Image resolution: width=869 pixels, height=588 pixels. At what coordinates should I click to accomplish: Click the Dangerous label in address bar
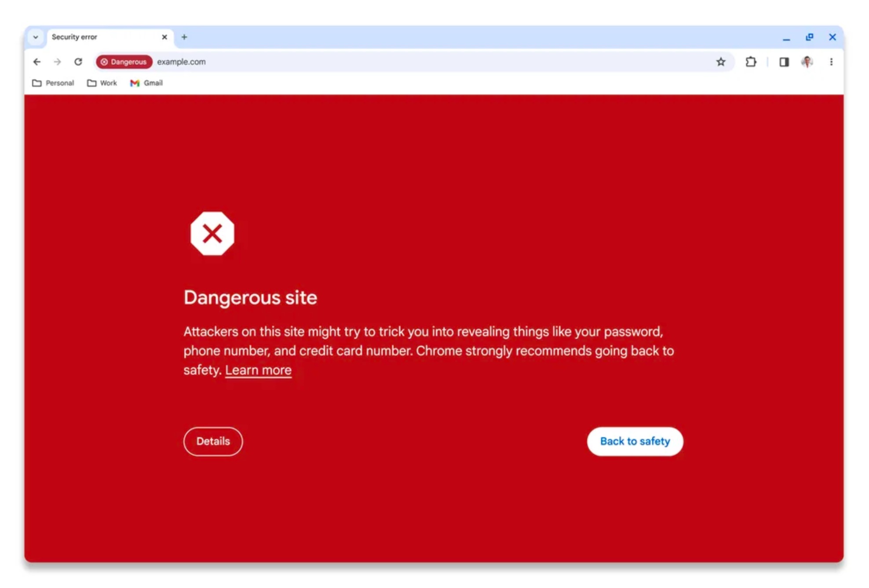point(124,62)
